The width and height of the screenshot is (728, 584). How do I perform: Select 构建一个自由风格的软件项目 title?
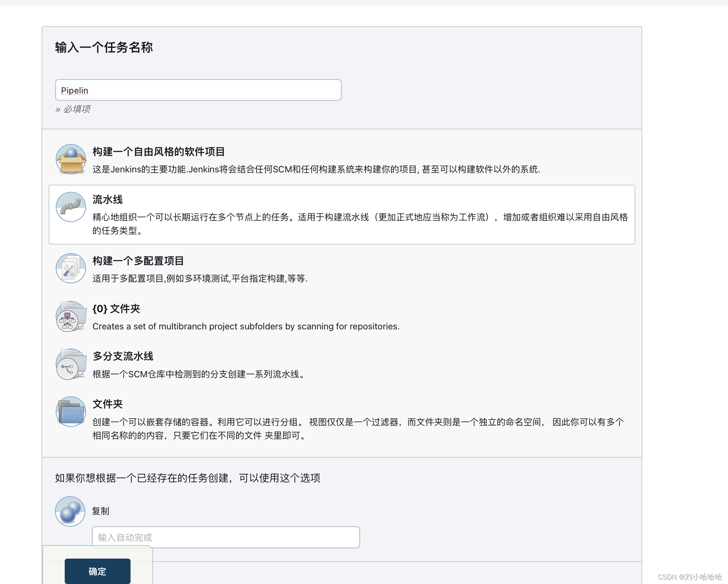coord(159,152)
